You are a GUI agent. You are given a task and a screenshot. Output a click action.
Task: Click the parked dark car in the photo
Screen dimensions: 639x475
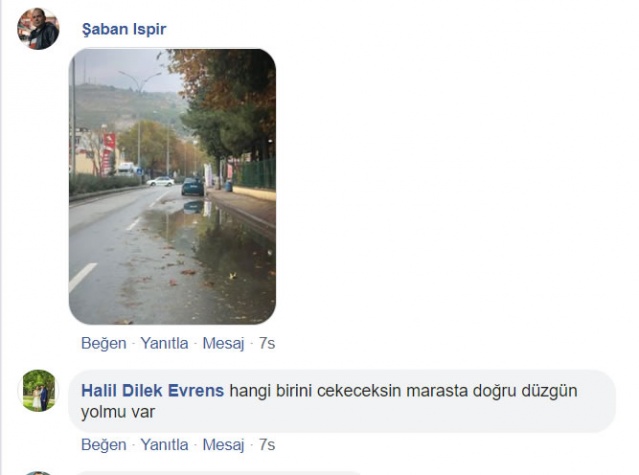pos(193,187)
